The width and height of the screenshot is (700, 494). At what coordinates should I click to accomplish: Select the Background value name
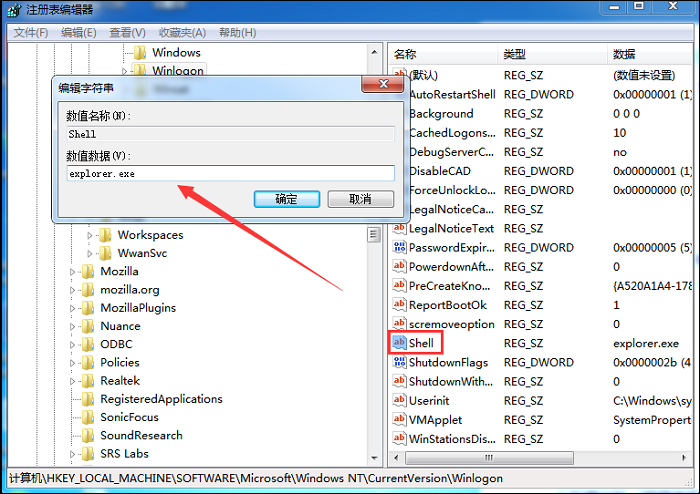[x=441, y=114]
